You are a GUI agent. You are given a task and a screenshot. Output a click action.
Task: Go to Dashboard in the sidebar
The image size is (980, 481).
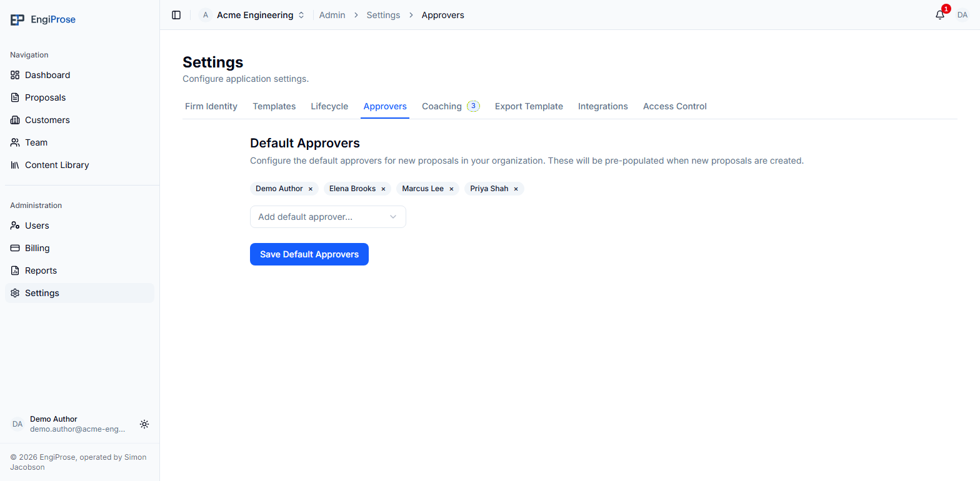tap(79, 75)
